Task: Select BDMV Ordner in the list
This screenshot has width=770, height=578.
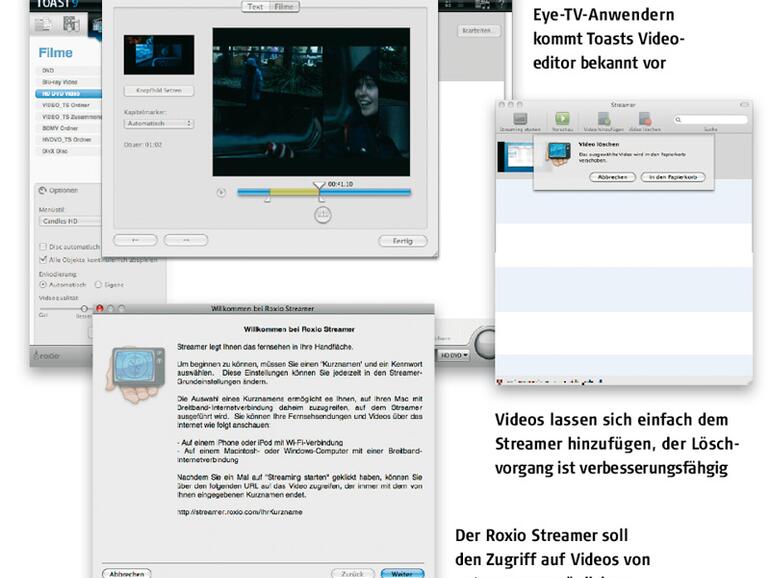Action: [x=68, y=128]
